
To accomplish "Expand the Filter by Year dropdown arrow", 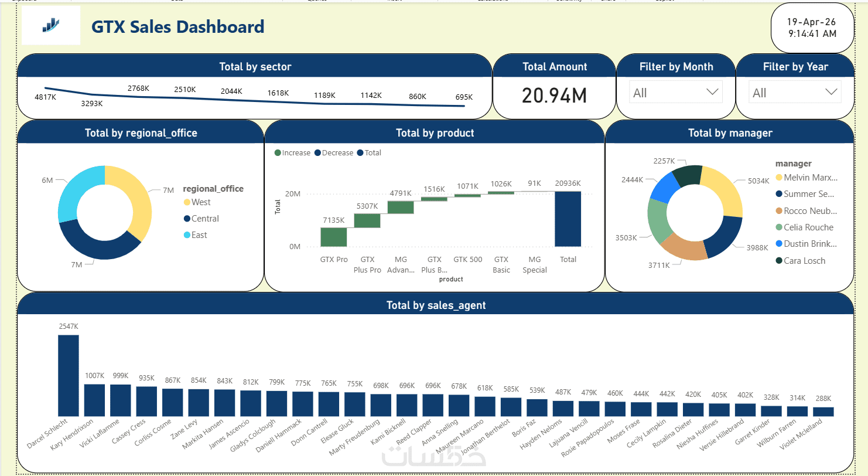I will click(832, 92).
